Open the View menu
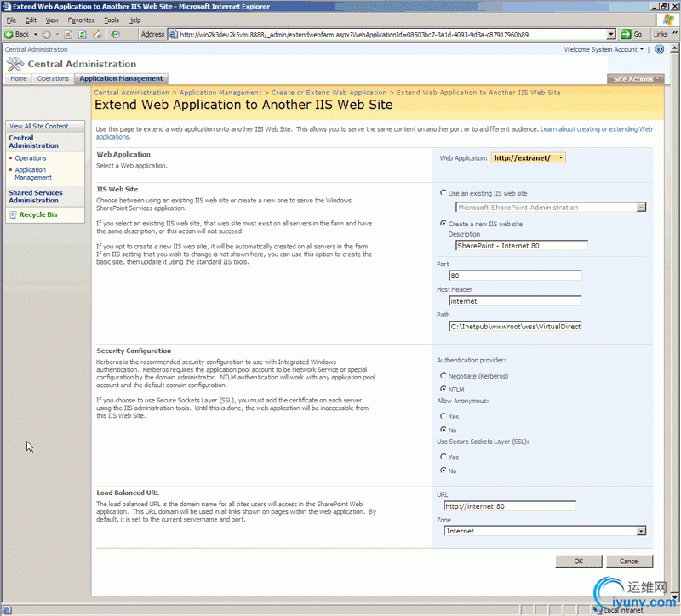This screenshot has height=616, width=681. point(52,20)
